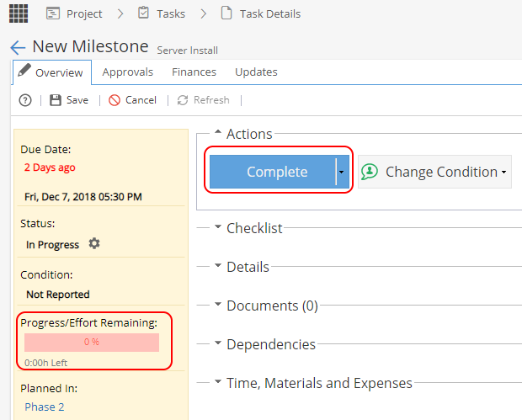Image resolution: width=522 pixels, height=420 pixels.
Task: Switch to the Approvals tab
Action: (x=127, y=72)
